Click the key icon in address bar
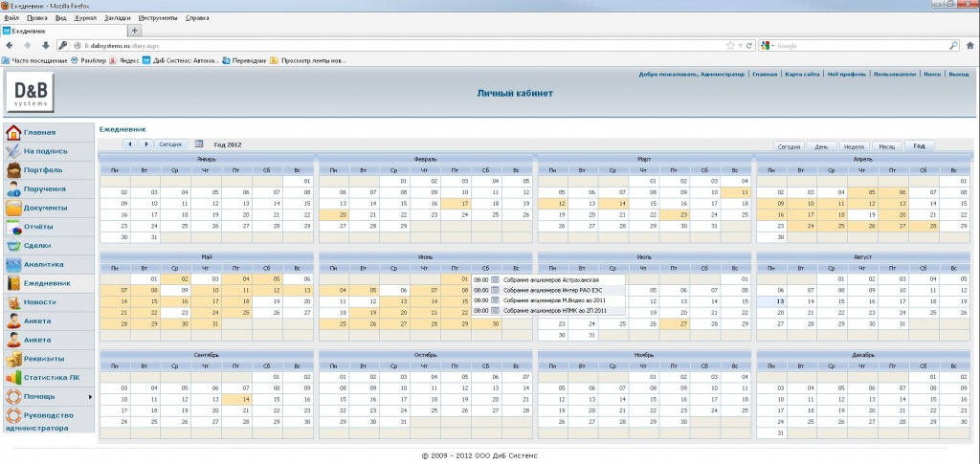This screenshot has width=980, height=464. [62, 46]
